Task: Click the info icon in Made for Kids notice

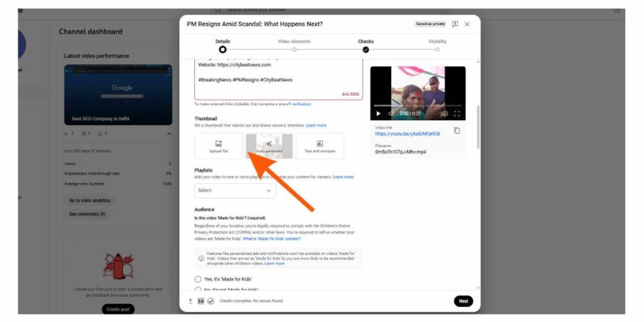Action: (201, 258)
